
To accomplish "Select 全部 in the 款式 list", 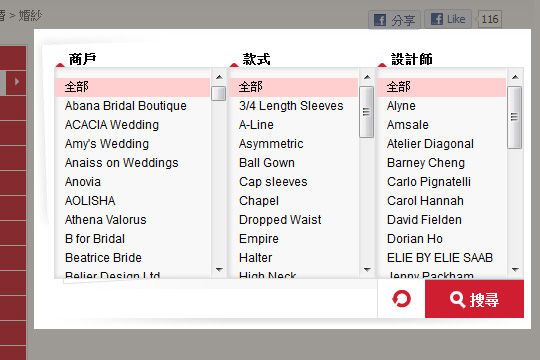I will tap(293, 87).
